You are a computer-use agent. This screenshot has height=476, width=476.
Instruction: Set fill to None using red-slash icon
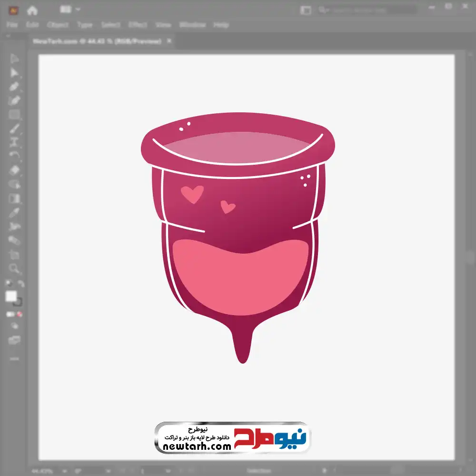[20, 314]
